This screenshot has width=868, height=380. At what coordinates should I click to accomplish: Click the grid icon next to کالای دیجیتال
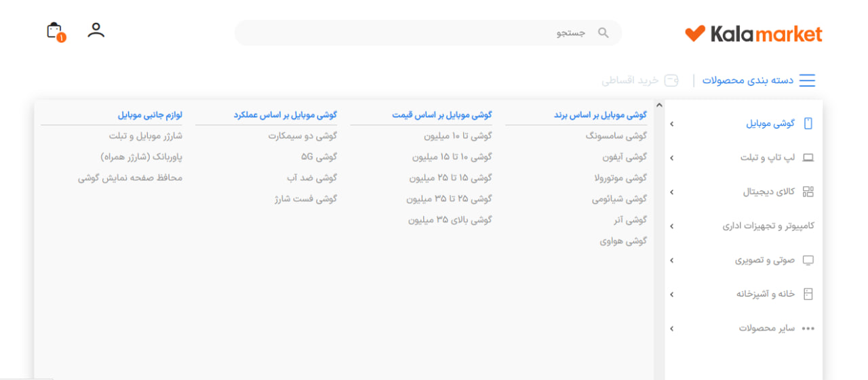pos(808,192)
